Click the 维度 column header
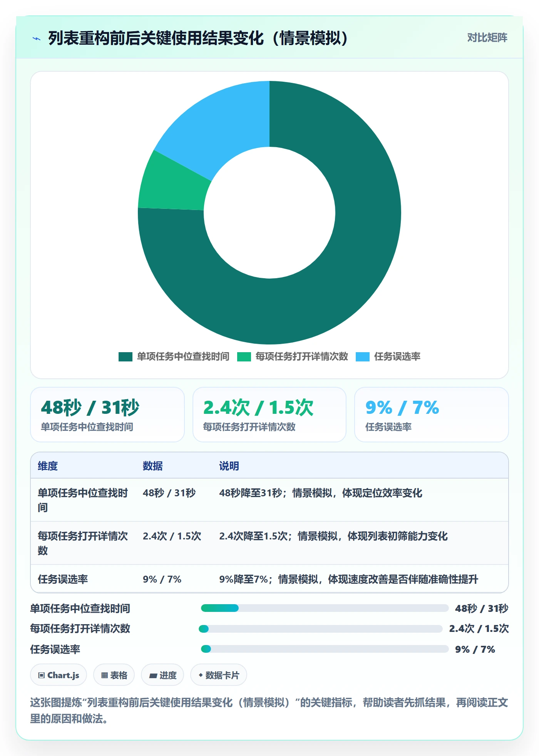 [x=48, y=466]
